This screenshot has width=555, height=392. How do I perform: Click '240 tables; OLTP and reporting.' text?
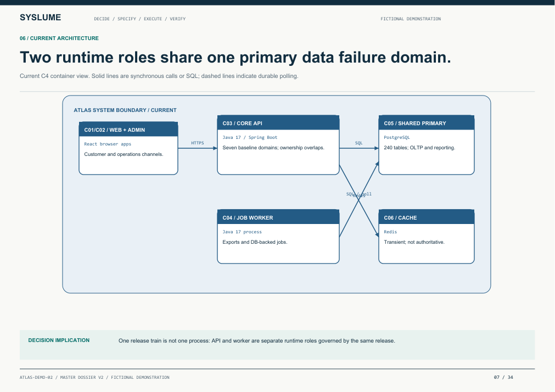(x=419, y=148)
